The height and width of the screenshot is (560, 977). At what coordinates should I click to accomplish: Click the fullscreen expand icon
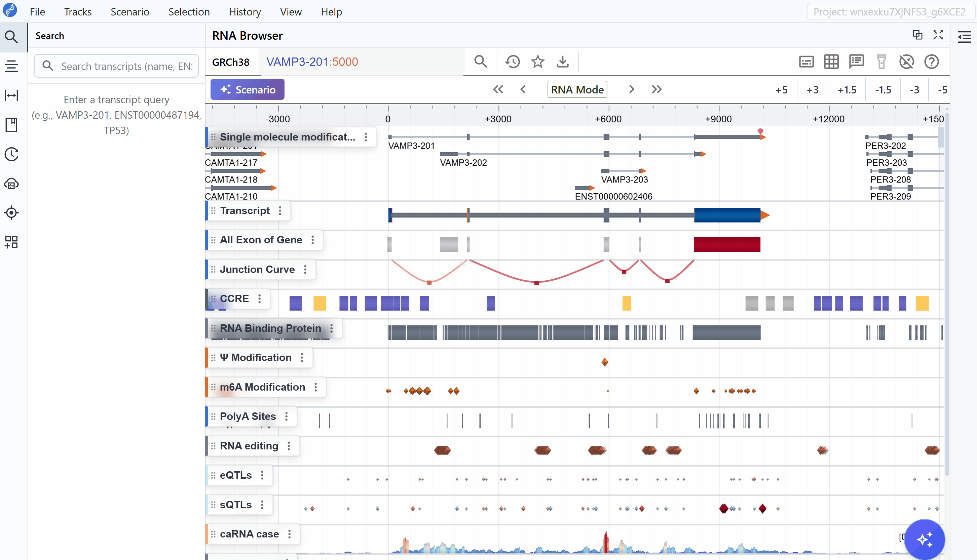[938, 35]
